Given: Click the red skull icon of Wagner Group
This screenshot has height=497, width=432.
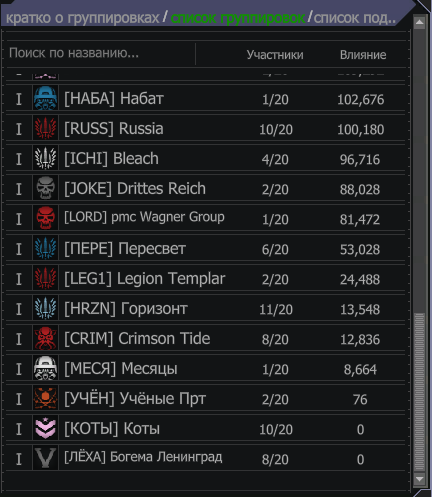Looking at the screenshot, I should coord(45,218).
